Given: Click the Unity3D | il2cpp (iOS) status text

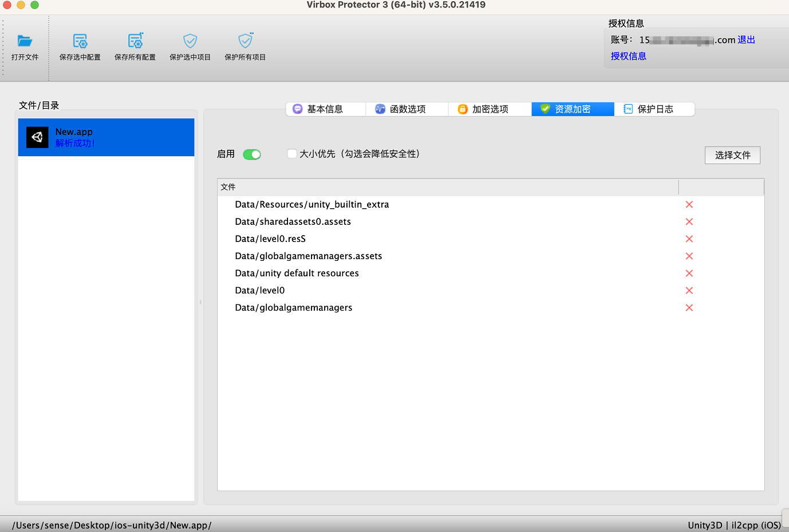Looking at the screenshot, I should pos(734,525).
